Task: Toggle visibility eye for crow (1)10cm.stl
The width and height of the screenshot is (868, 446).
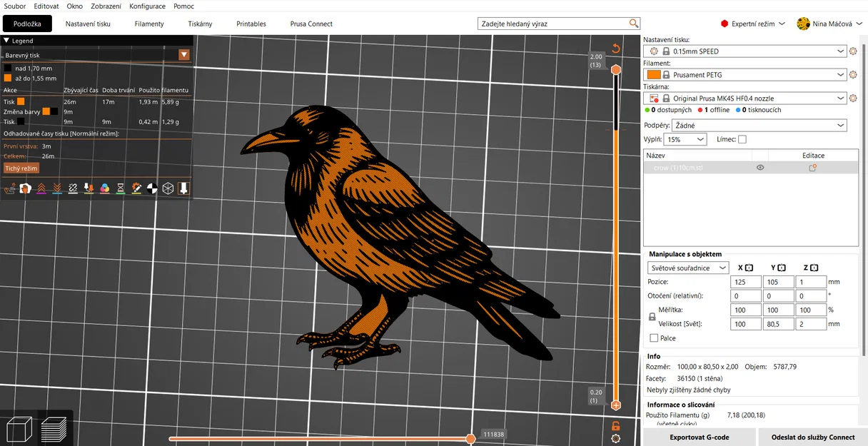Action: (760, 168)
